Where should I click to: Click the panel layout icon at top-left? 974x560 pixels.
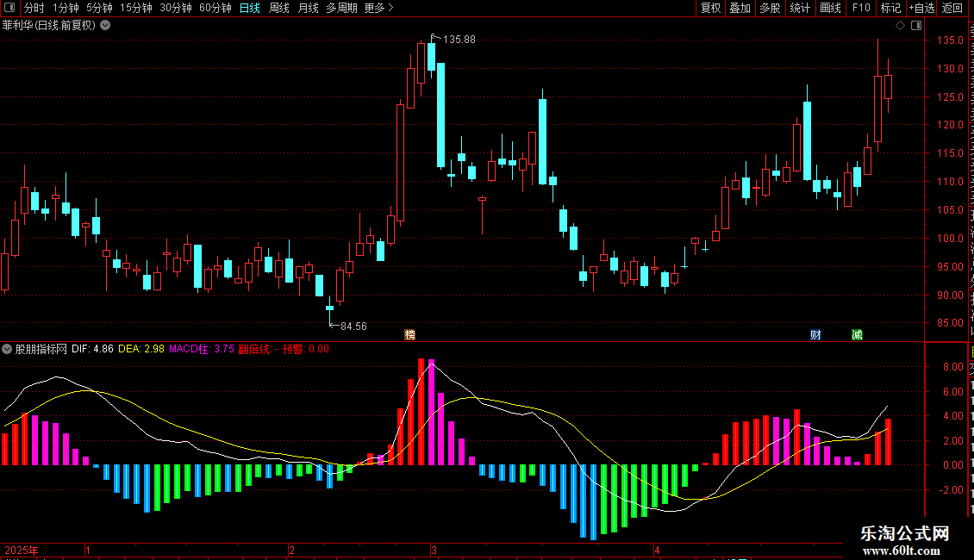tap(9, 8)
